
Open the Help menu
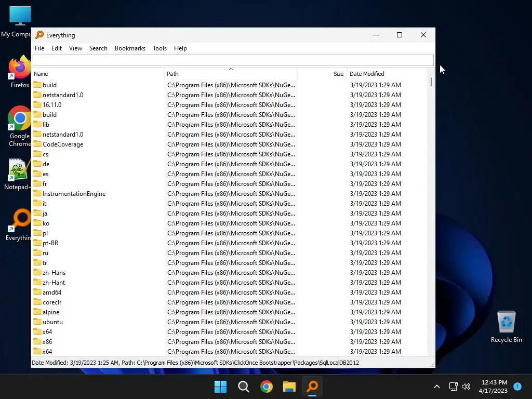[180, 48]
